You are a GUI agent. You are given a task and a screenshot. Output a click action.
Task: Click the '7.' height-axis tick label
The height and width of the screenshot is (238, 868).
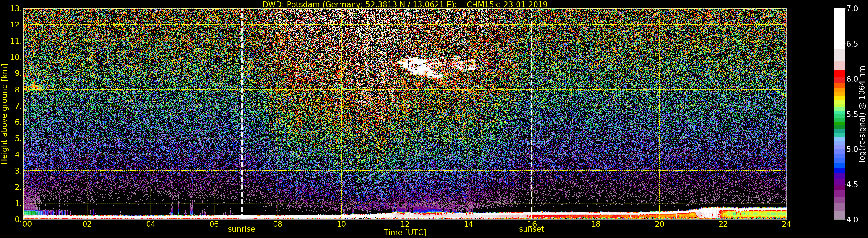pyautogui.click(x=18, y=106)
